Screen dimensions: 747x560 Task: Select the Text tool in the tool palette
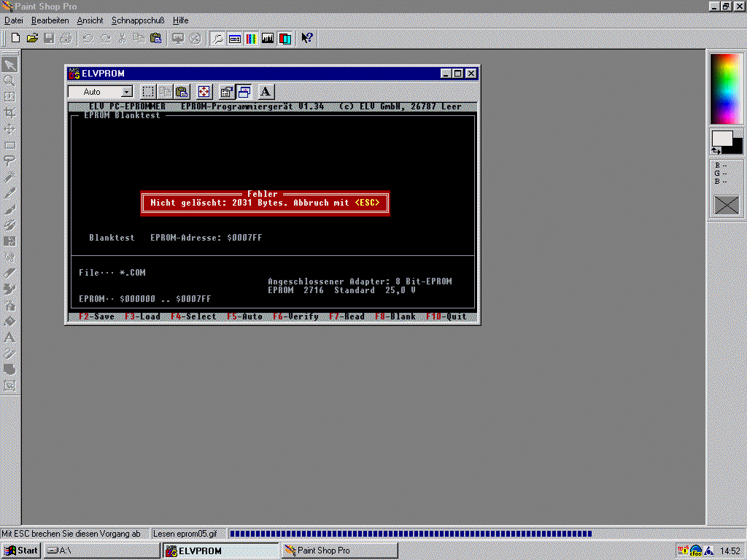[x=9, y=338]
